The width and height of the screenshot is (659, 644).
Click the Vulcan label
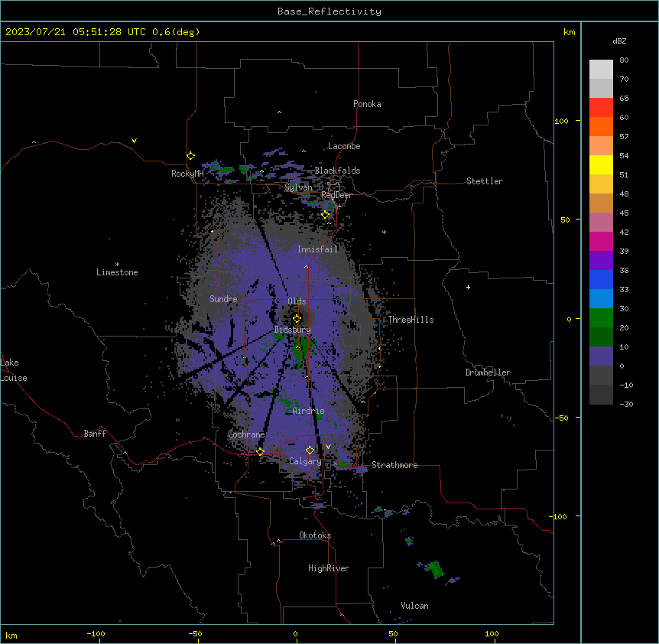pos(415,606)
